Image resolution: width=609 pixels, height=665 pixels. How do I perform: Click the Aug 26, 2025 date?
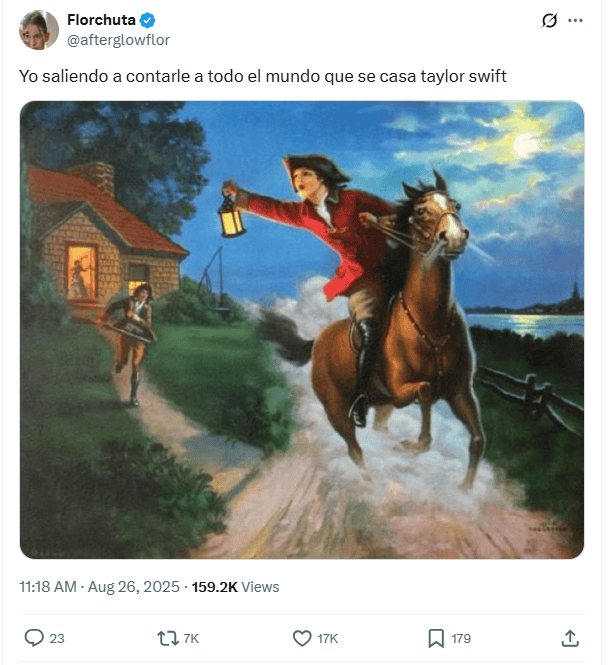(134, 587)
